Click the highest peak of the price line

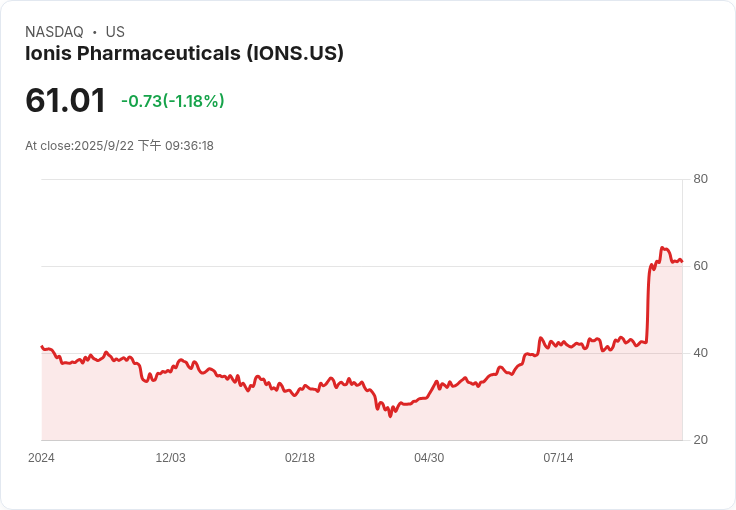(x=662, y=248)
